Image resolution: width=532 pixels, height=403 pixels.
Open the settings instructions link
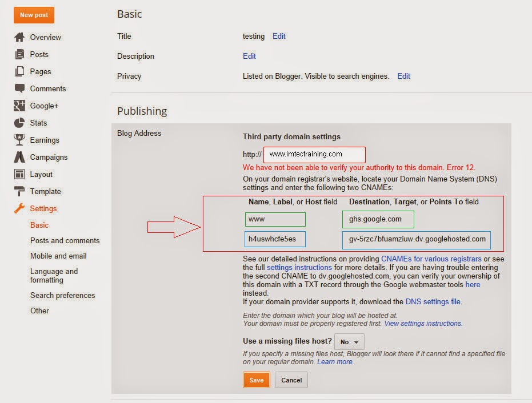(299, 267)
